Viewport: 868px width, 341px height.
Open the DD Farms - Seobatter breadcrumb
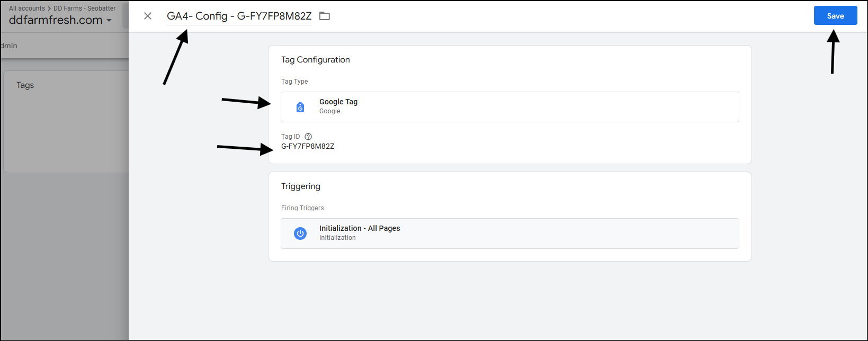point(85,8)
